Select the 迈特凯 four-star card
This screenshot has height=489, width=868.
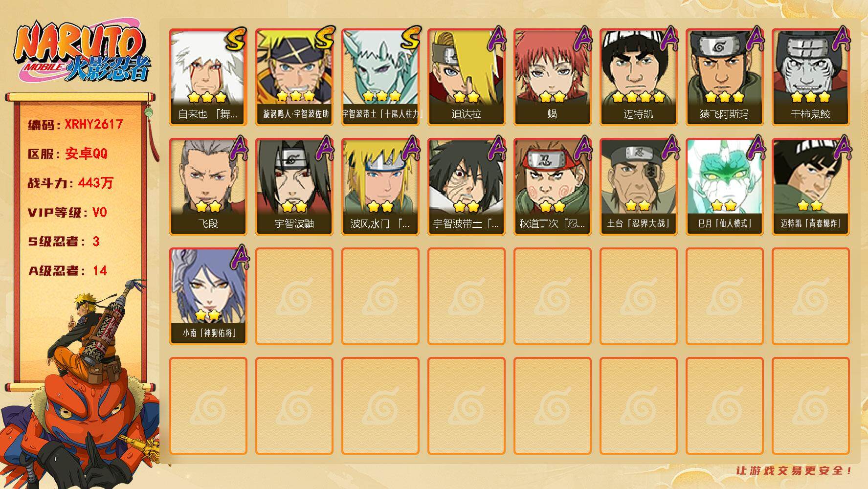(639, 77)
